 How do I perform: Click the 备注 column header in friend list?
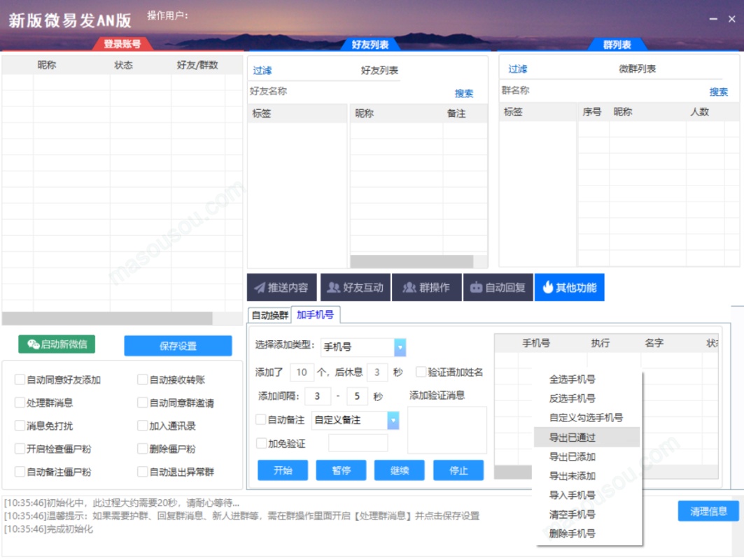tap(456, 113)
